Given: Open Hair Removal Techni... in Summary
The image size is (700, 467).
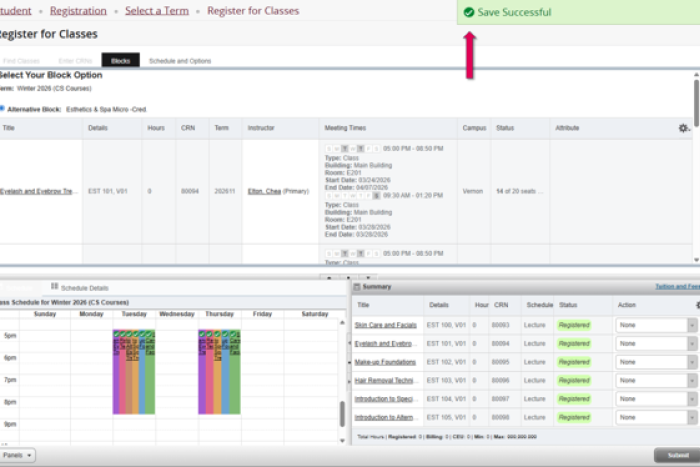Looking at the screenshot, I should [x=385, y=380].
